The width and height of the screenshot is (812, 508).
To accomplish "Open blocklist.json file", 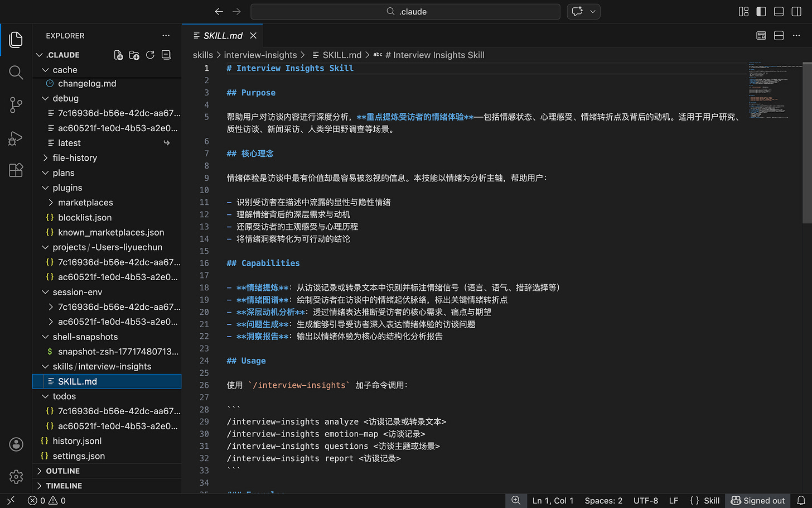I will (85, 218).
